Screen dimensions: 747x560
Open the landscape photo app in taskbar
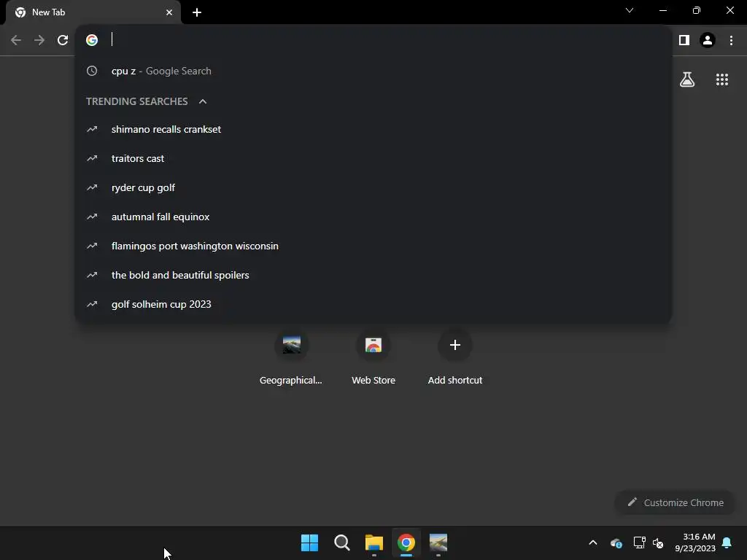coord(438,542)
